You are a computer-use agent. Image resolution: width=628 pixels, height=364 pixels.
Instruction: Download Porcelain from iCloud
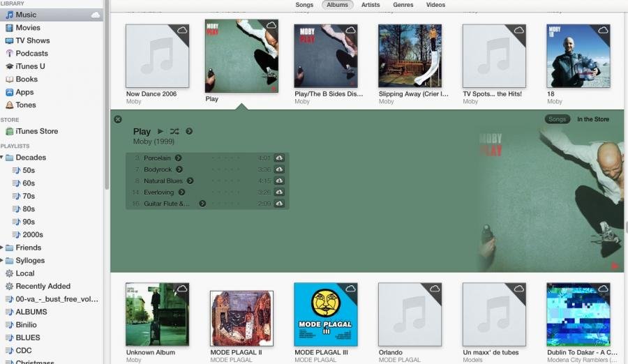point(279,158)
